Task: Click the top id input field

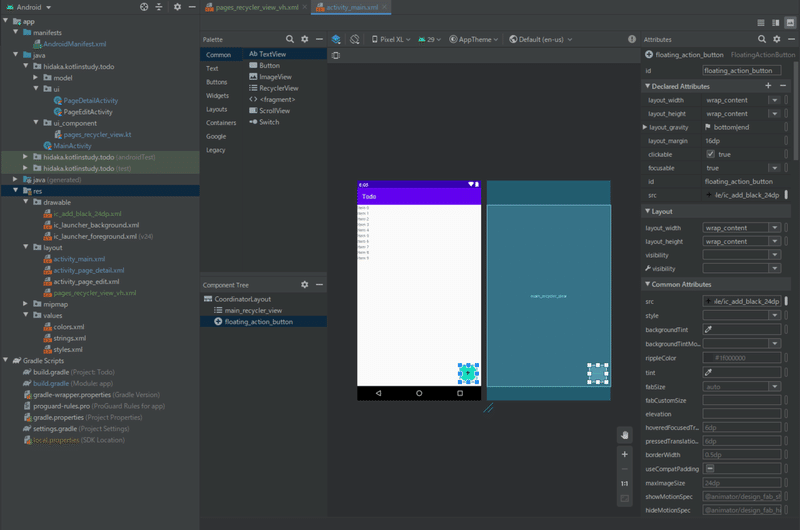Action: tap(741, 70)
